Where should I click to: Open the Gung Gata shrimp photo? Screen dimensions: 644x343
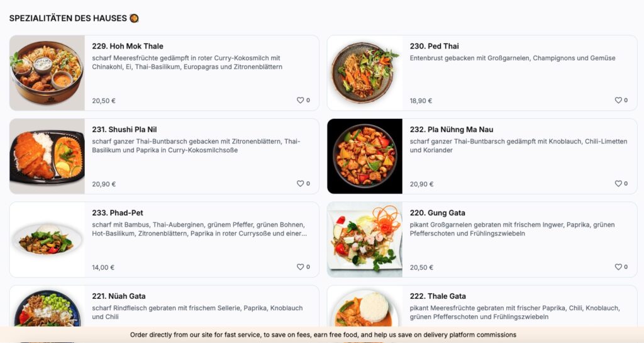click(x=365, y=240)
